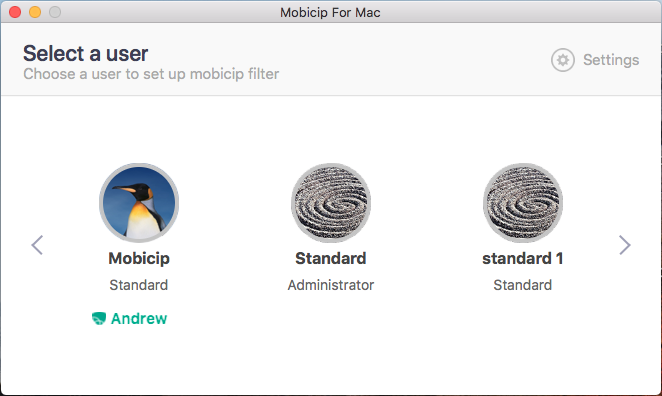This screenshot has height=396, width=662.
Task: Click the Mobicip user name
Action: pyautogui.click(x=139, y=258)
